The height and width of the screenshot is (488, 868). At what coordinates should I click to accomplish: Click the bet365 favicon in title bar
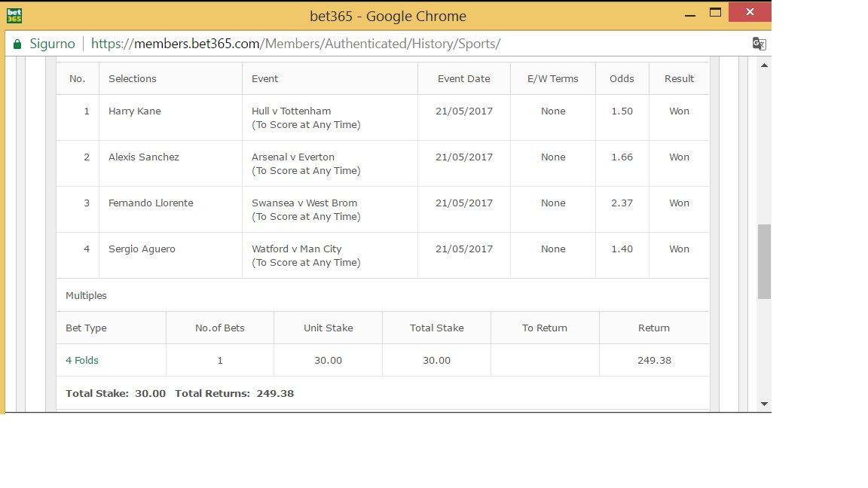tap(14, 16)
